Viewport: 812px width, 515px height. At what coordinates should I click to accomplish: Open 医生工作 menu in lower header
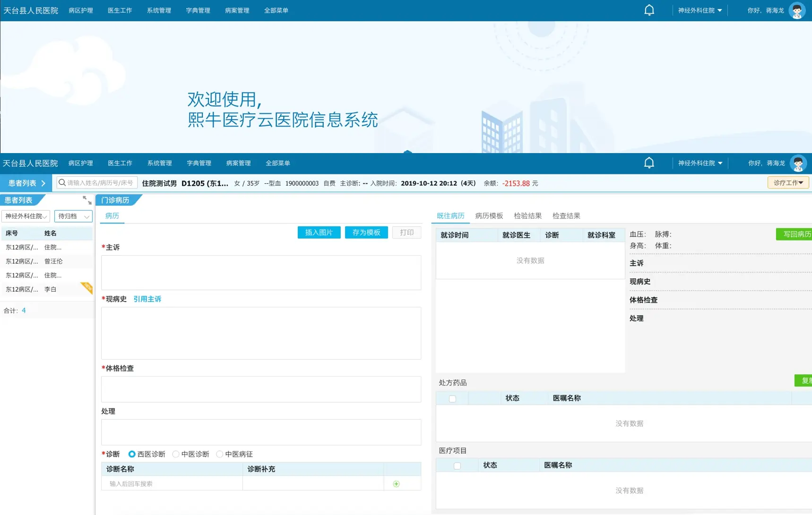point(120,163)
